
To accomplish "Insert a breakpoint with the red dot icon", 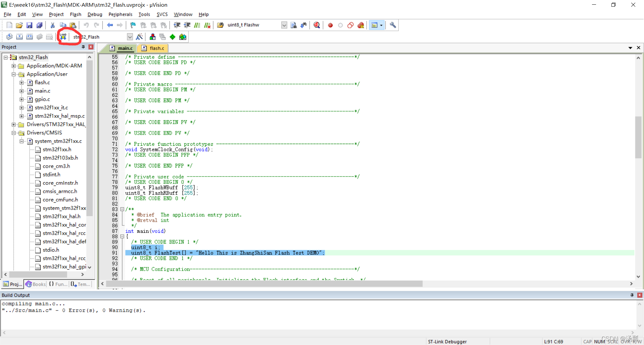I will coord(330,25).
